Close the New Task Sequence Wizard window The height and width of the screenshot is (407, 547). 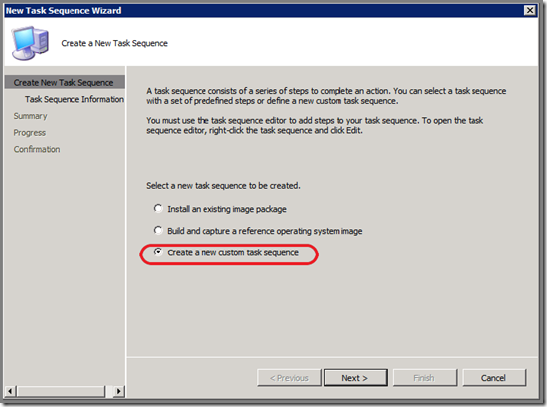(530, 10)
